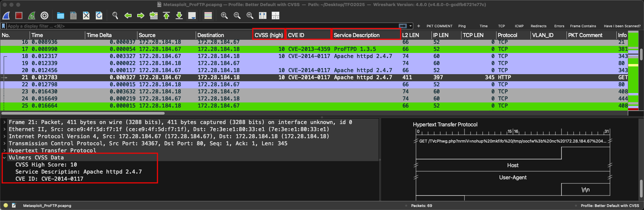Go back in packet history
Screen dimensions: 644x210
(x=128, y=16)
